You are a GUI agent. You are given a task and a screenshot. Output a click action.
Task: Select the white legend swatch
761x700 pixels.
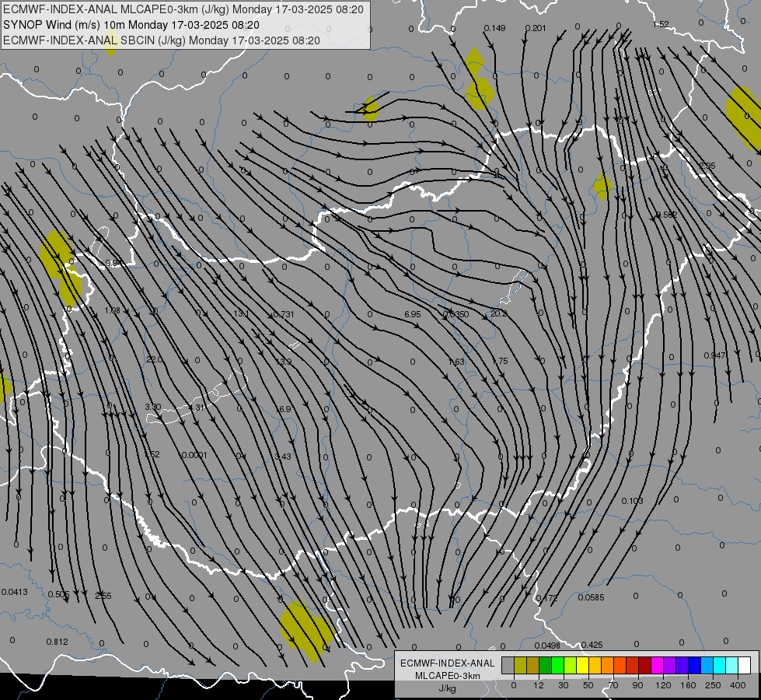745,665
